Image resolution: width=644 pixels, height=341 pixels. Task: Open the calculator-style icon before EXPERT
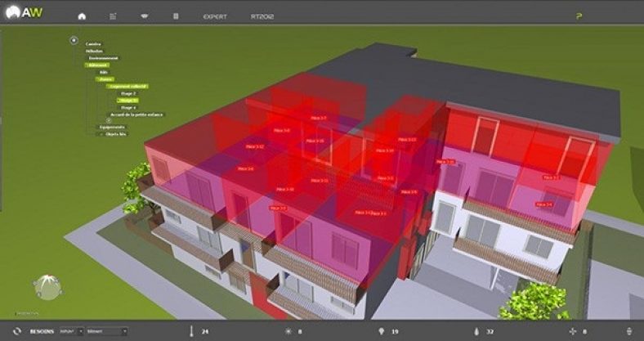point(176,16)
